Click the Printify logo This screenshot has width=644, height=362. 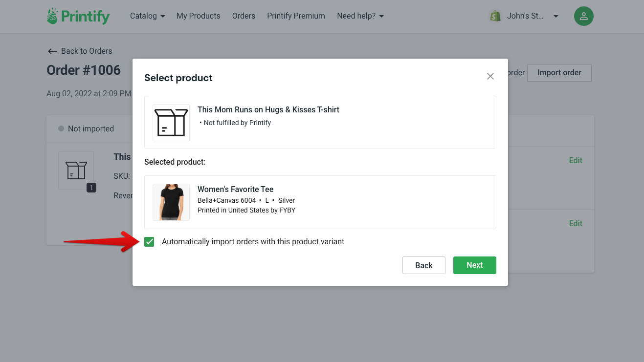(78, 16)
